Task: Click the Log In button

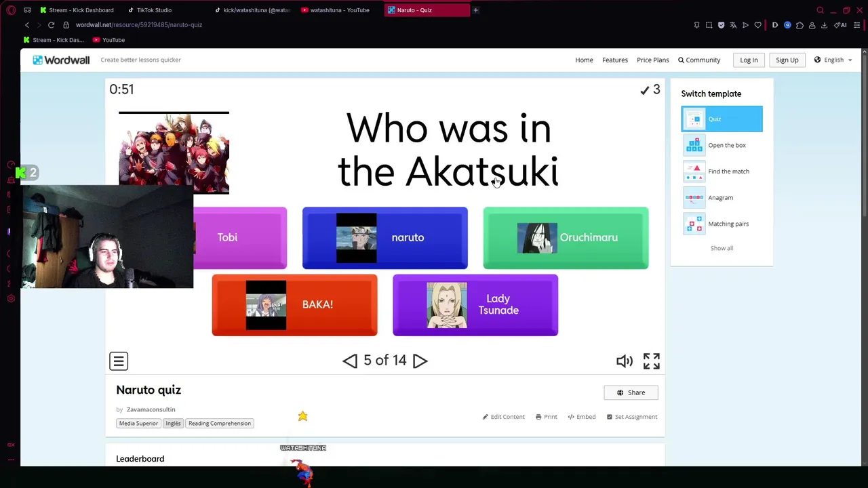Action: (x=749, y=60)
